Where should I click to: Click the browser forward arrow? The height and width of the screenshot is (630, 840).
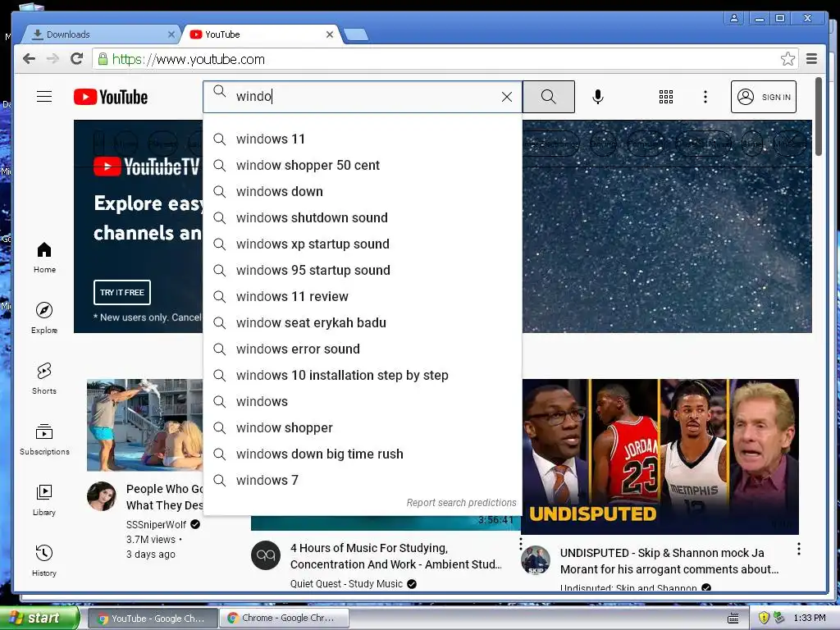pyautogui.click(x=52, y=59)
